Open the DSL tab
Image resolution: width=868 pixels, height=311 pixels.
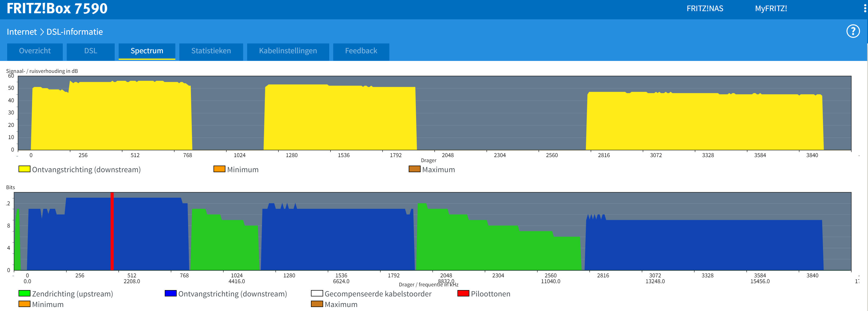tap(90, 51)
